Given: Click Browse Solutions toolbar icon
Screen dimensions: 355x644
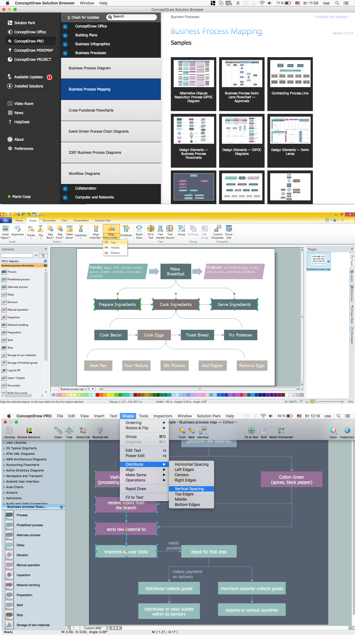Looking at the screenshot, I should [29, 432].
